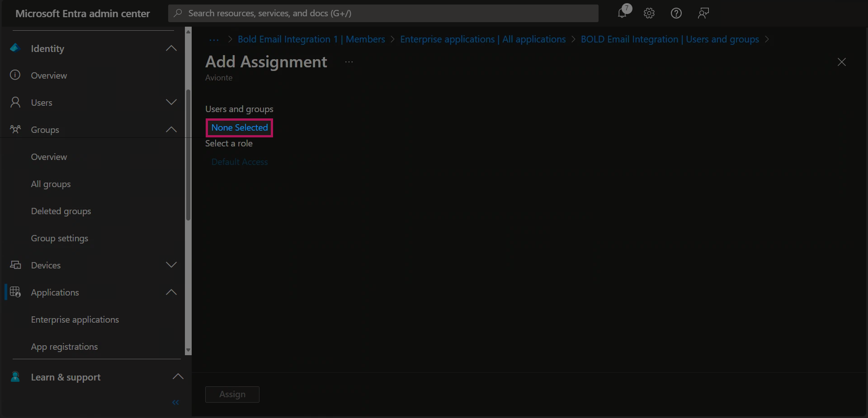Image resolution: width=868 pixels, height=418 pixels.
Task: Go to Enterprise applications in sidebar
Action: pos(75,319)
